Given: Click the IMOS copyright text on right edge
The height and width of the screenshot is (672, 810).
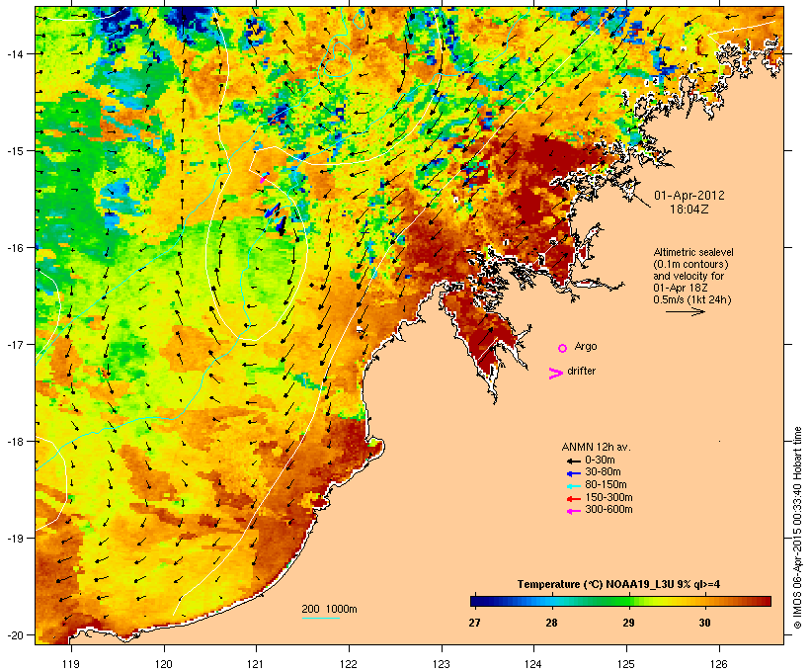Looking at the screenshot, I should click(x=797, y=528).
